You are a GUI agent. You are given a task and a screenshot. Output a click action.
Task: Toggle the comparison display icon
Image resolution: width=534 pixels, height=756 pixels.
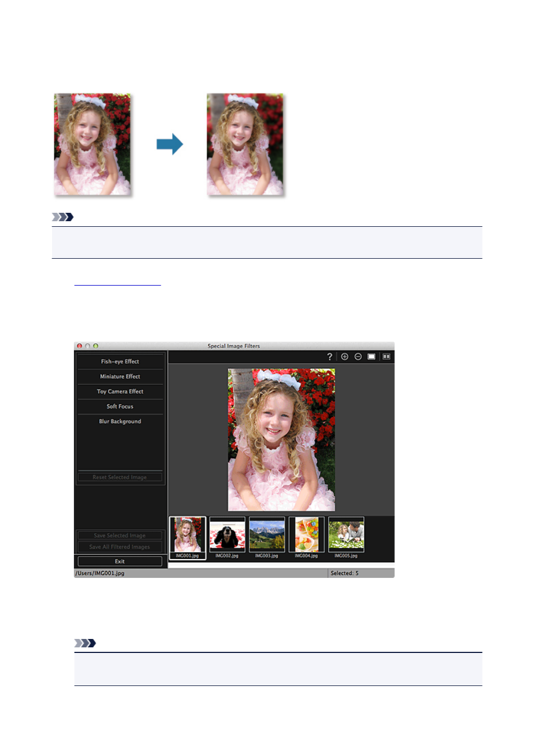point(386,357)
